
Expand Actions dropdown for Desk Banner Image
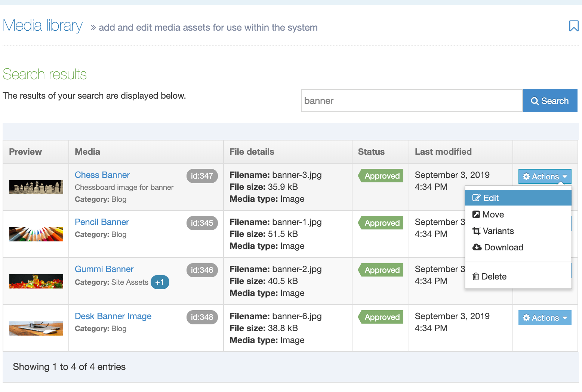(545, 318)
